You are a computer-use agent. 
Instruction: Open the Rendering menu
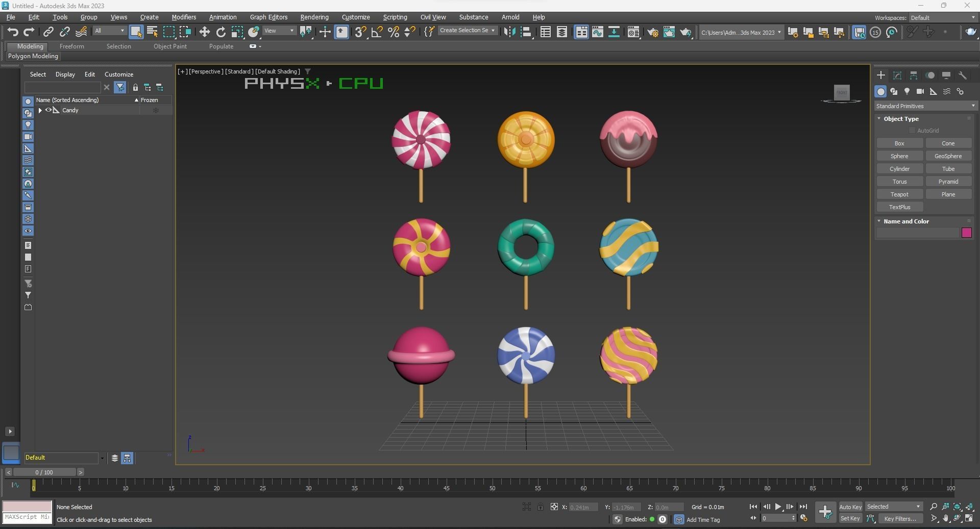314,17
